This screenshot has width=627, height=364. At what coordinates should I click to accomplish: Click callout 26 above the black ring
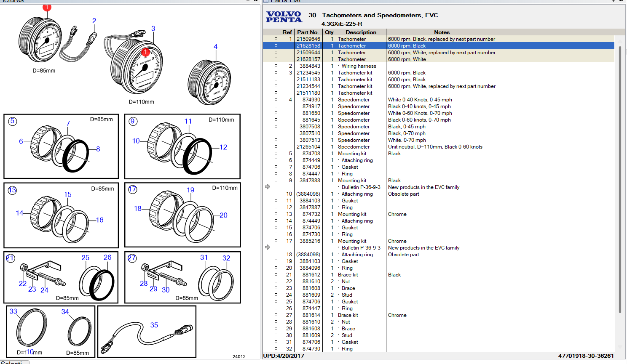(x=107, y=257)
